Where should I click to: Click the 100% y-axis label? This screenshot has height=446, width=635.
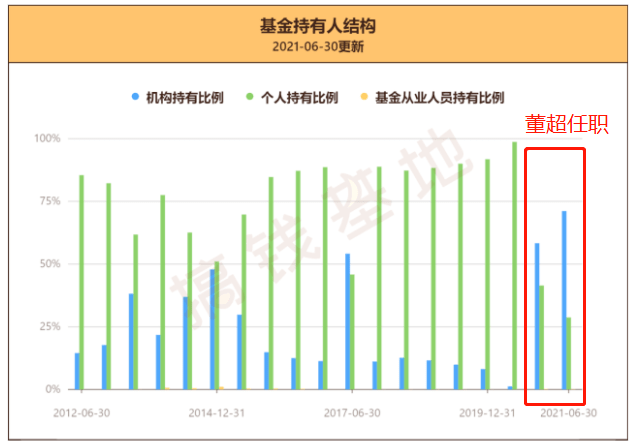[47, 139]
